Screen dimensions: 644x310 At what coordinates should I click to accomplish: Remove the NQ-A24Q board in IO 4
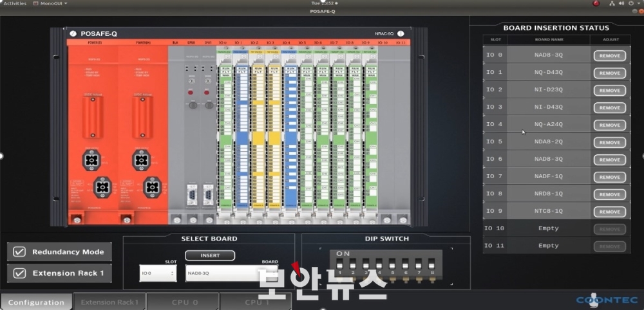click(609, 125)
